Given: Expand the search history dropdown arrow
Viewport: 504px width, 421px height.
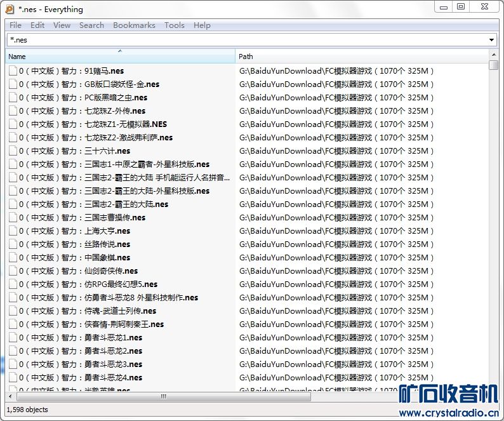Looking at the screenshot, I should tap(491, 40).
